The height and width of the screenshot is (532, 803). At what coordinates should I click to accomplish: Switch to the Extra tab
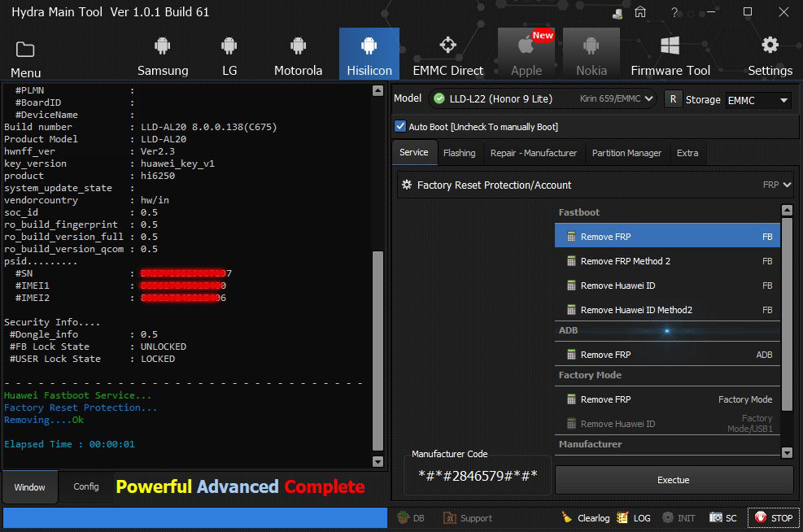coord(687,153)
